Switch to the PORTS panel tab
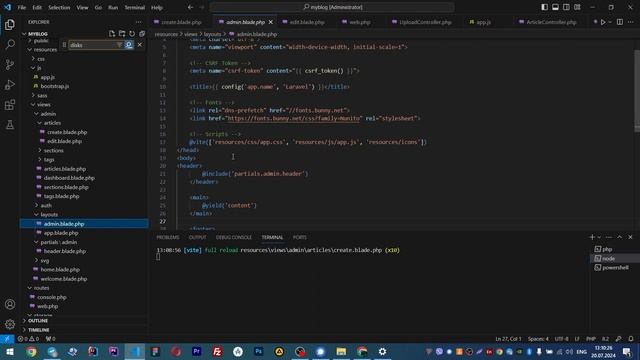640x360 pixels. pos(300,237)
